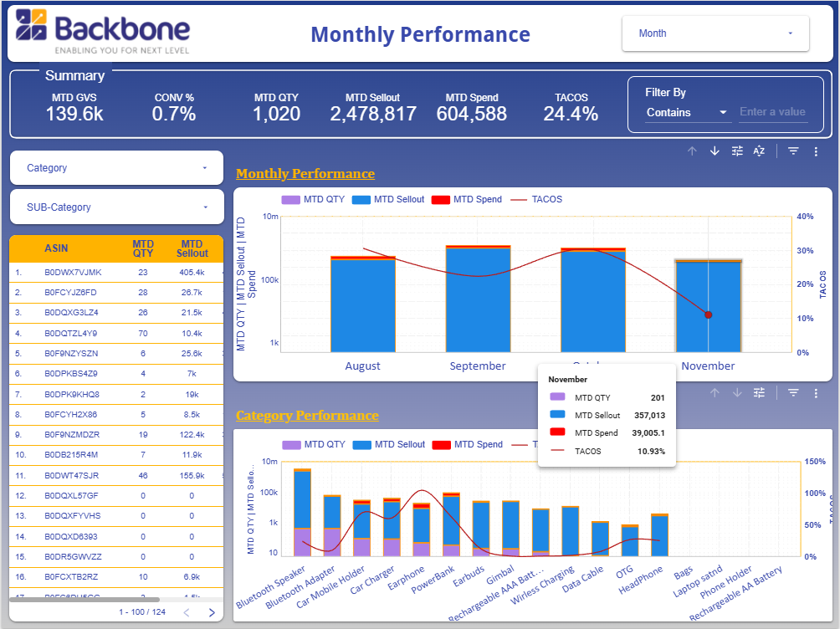The image size is (840, 629).
Task: Open the Month dropdown
Action: [x=715, y=33]
